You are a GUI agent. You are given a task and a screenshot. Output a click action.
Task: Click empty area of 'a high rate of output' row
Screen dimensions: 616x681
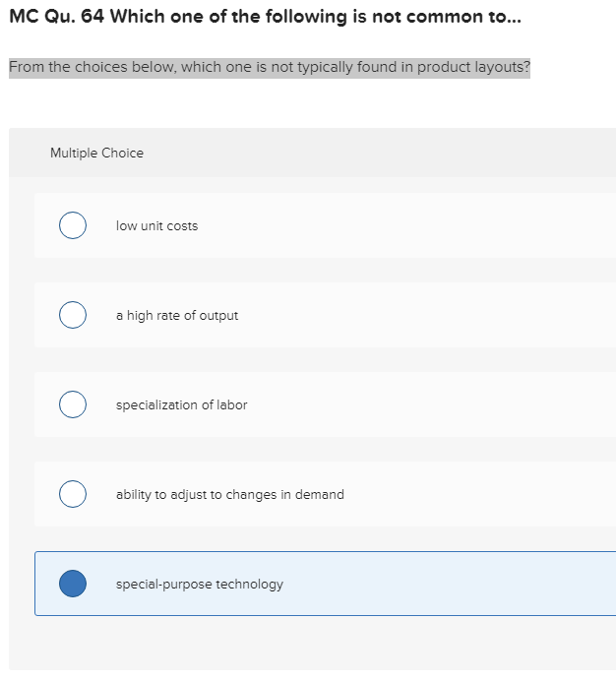pyautogui.click(x=423, y=316)
